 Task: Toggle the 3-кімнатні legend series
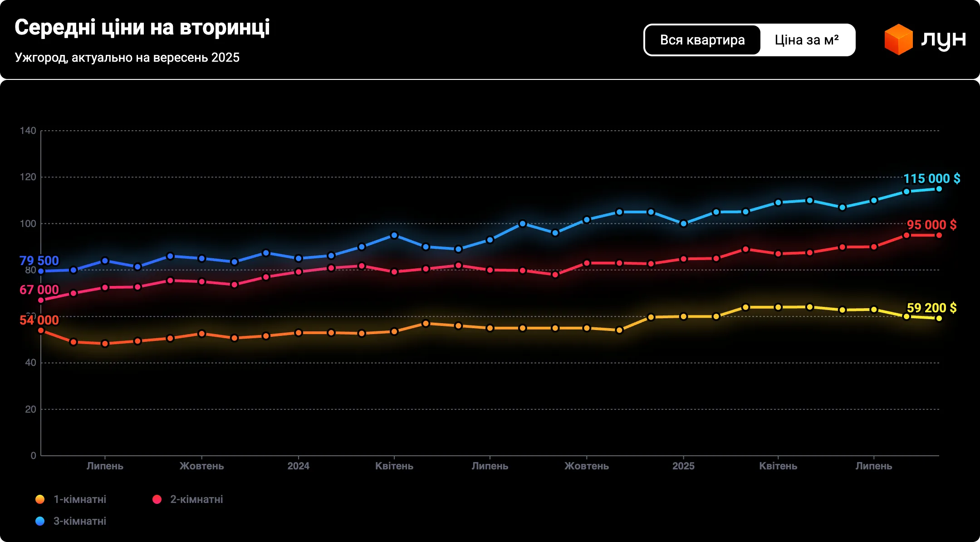[80, 521]
